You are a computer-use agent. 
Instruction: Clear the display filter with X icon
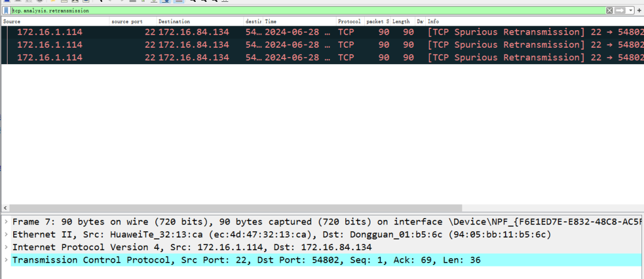coord(609,11)
